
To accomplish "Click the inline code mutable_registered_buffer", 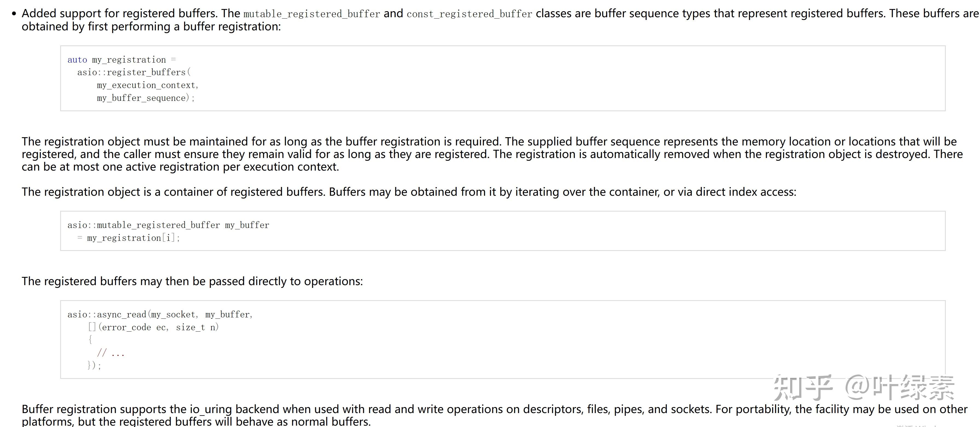I will 312,14.
